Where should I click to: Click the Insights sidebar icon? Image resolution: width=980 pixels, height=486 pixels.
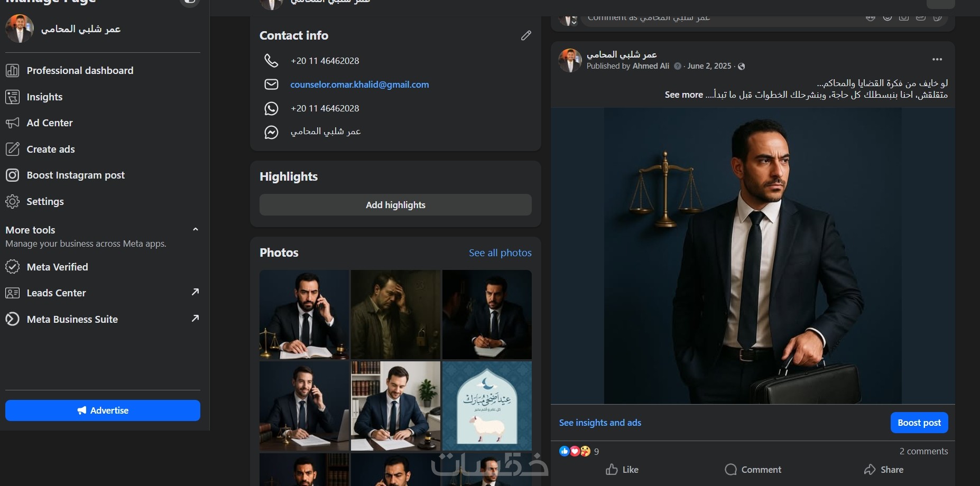tap(13, 97)
